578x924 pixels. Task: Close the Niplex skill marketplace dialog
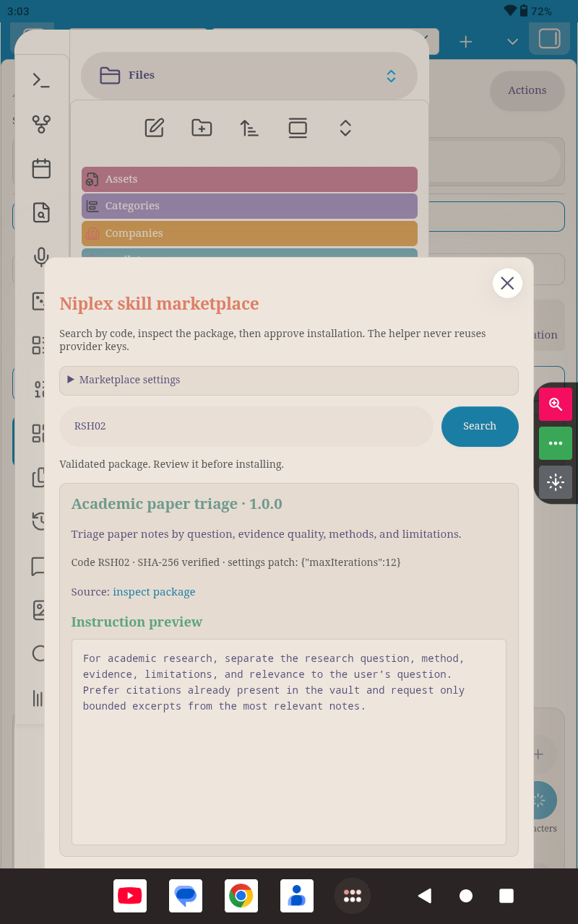click(x=507, y=283)
